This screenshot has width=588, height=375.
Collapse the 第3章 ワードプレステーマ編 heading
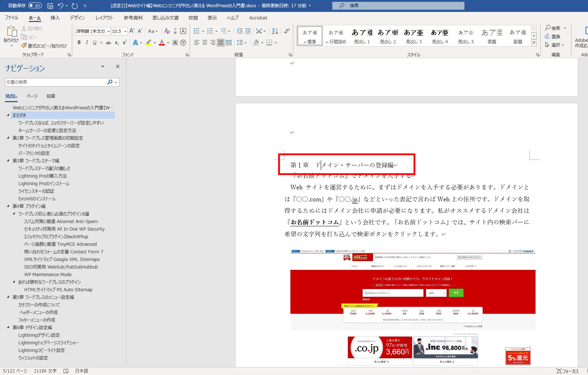point(8,161)
